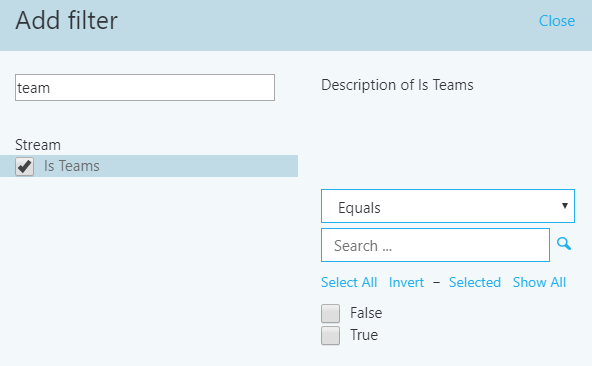This screenshot has width=592, height=366.
Task: Check the True value checkbox
Action: coord(330,335)
